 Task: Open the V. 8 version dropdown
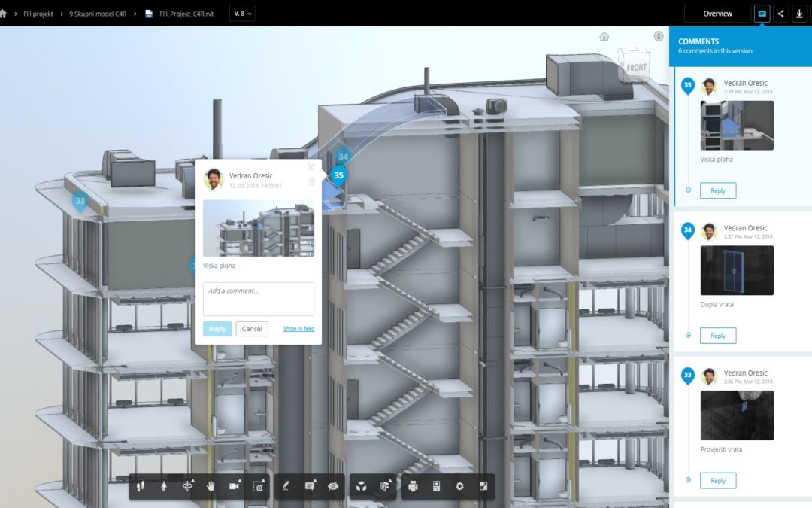click(x=242, y=14)
